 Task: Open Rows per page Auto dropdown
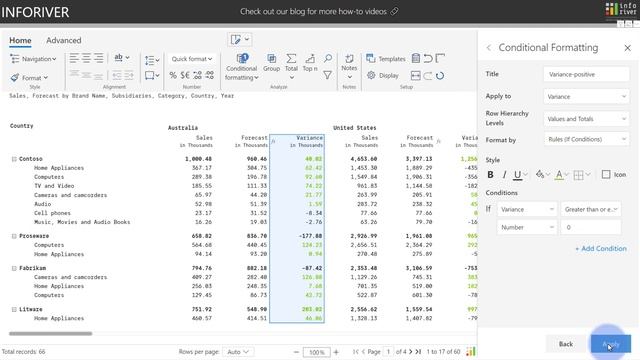pos(238,352)
